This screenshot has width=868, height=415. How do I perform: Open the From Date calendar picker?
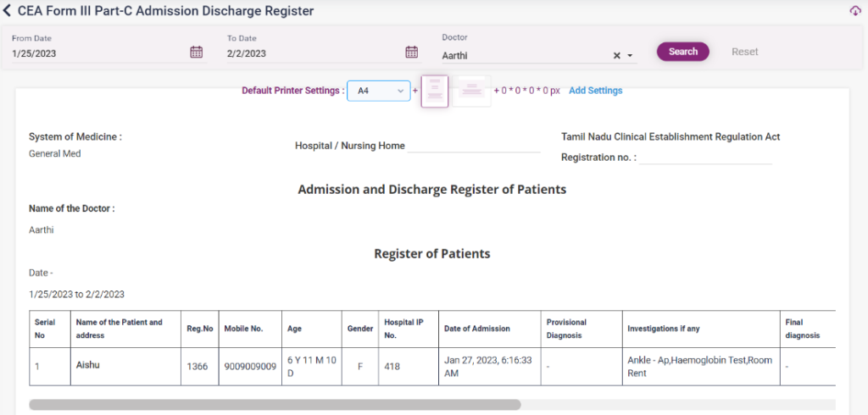[x=196, y=53]
